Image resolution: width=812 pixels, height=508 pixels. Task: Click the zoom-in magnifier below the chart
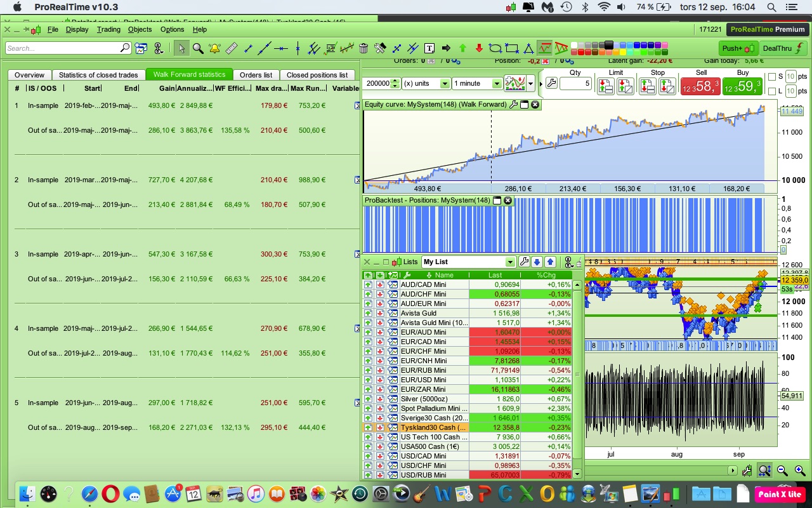click(800, 471)
